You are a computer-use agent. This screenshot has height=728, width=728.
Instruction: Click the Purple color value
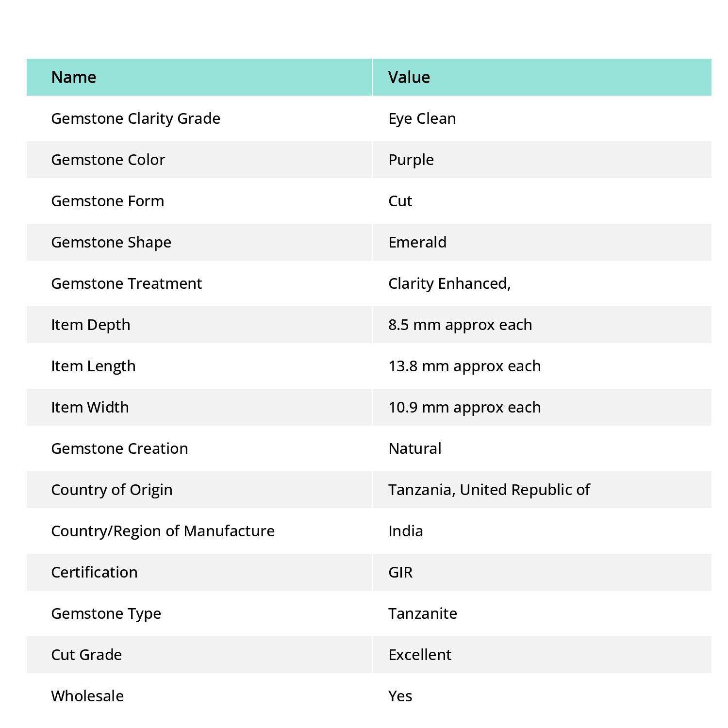[411, 160]
